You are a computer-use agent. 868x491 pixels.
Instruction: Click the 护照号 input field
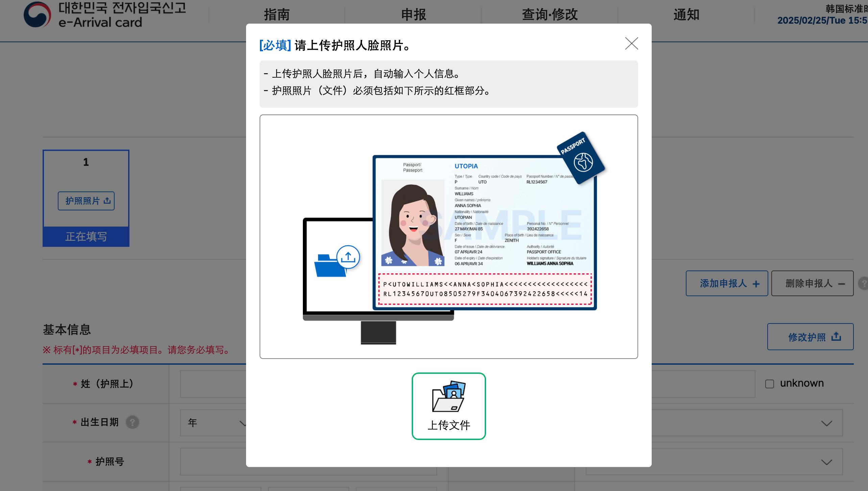point(213,462)
